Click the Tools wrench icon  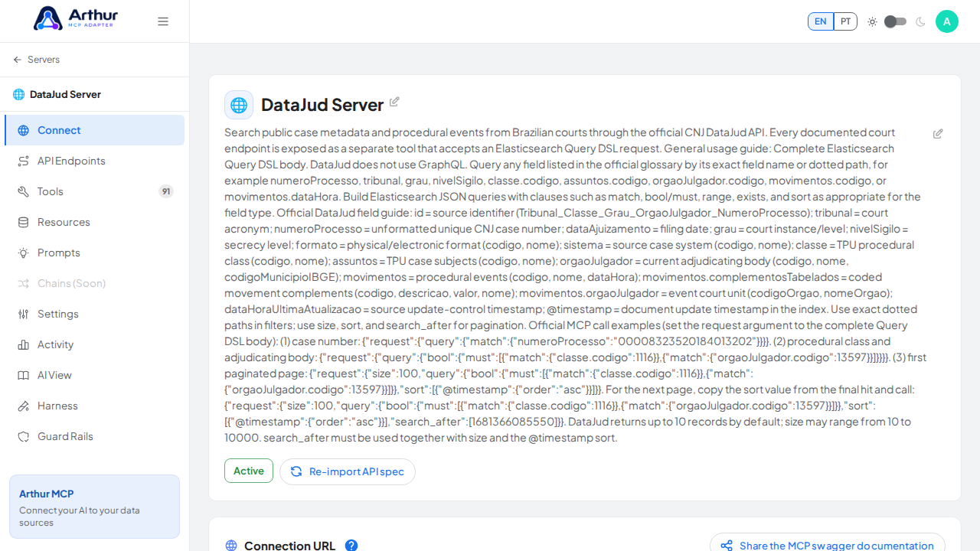coord(24,191)
